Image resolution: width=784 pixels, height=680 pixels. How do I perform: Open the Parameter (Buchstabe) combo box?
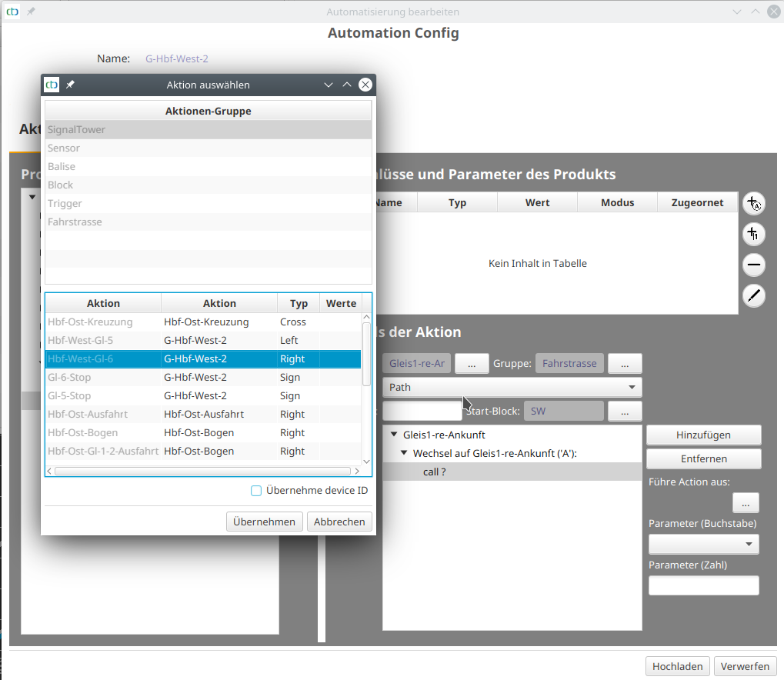pos(703,545)
